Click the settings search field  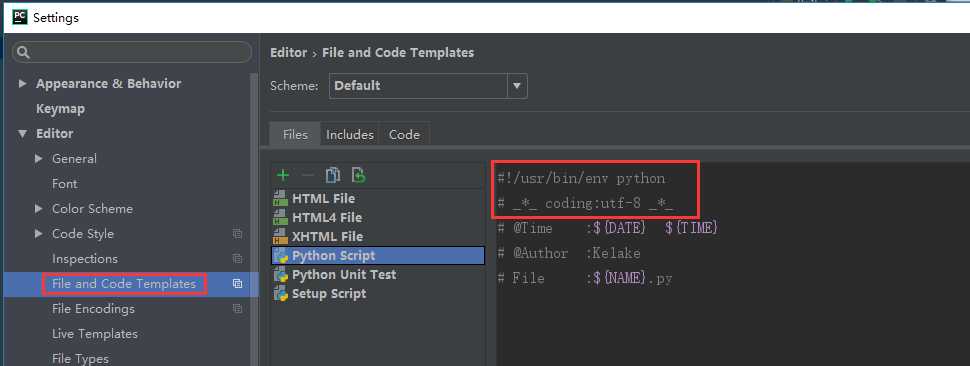click(132, 53)
